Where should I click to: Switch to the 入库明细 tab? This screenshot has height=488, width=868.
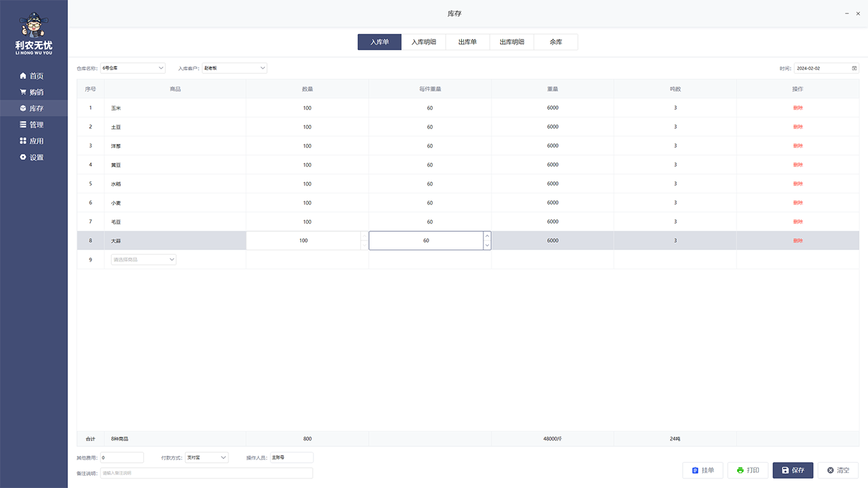[x=423, y=42]
